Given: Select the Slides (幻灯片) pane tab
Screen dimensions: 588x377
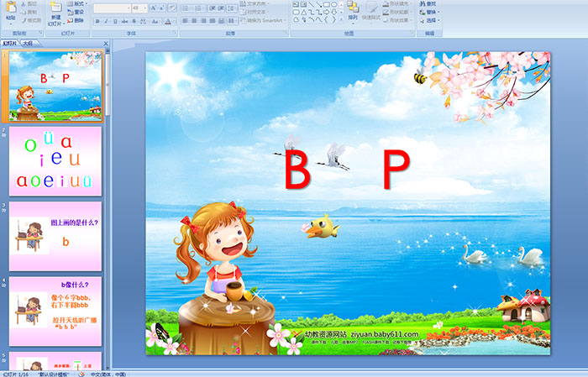Looking at the screenshot, I should (10, 43).
